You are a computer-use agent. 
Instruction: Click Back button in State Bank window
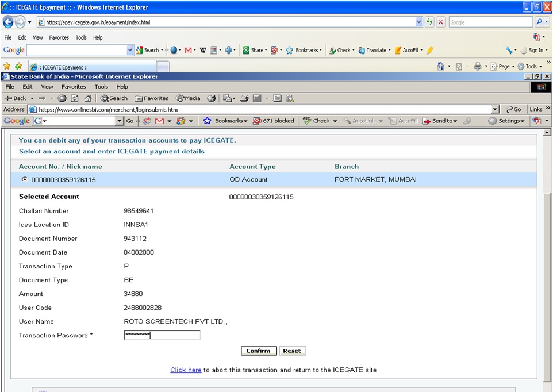pos(16,98)
